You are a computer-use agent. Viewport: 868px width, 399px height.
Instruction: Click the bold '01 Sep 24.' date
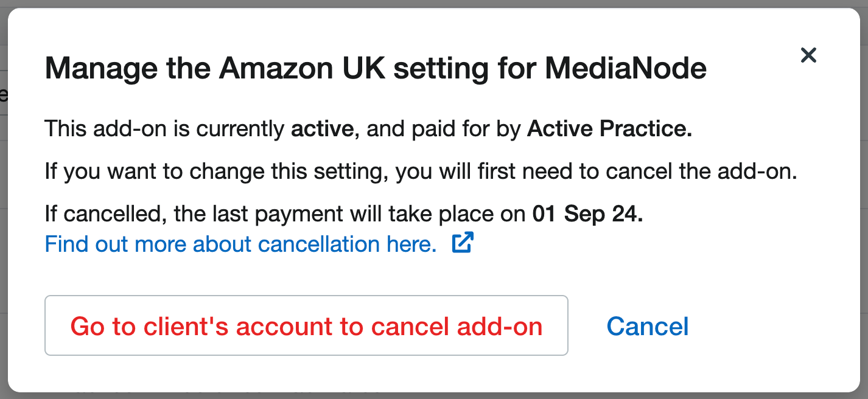click(587, 214)
